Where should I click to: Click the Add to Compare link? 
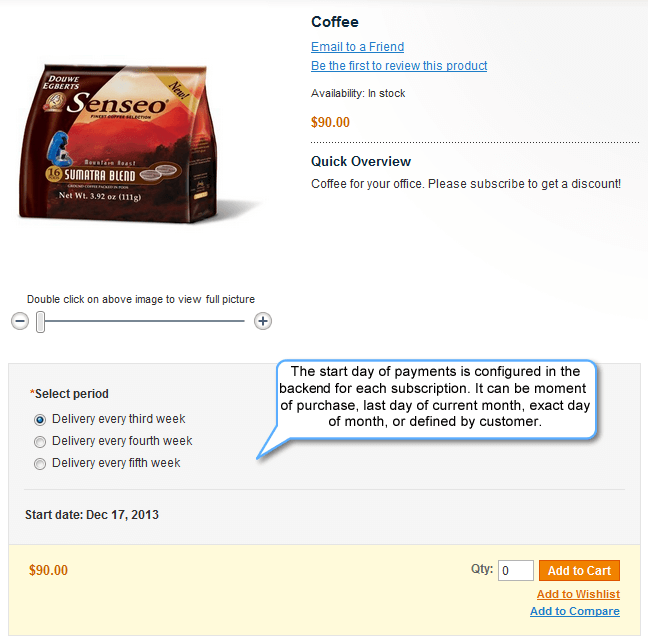pyautogui.click(x=575, y=611)
